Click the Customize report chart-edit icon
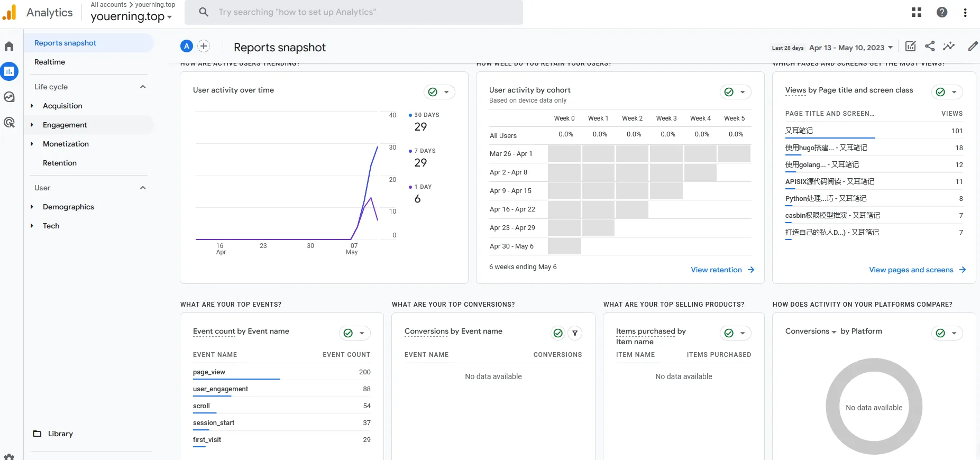The width and height of the screenshot is (980, 460). coord(910,46)
